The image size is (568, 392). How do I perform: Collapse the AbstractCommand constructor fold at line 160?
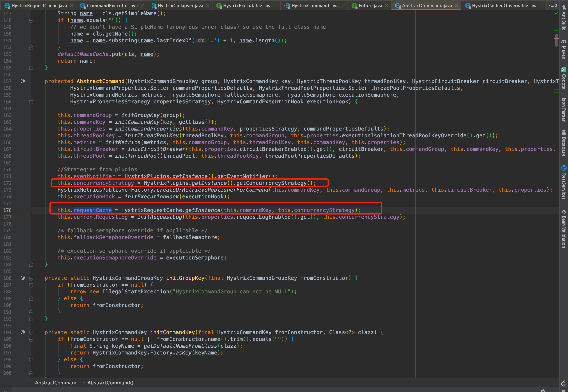pyautogui.click(x=31, y=102)
